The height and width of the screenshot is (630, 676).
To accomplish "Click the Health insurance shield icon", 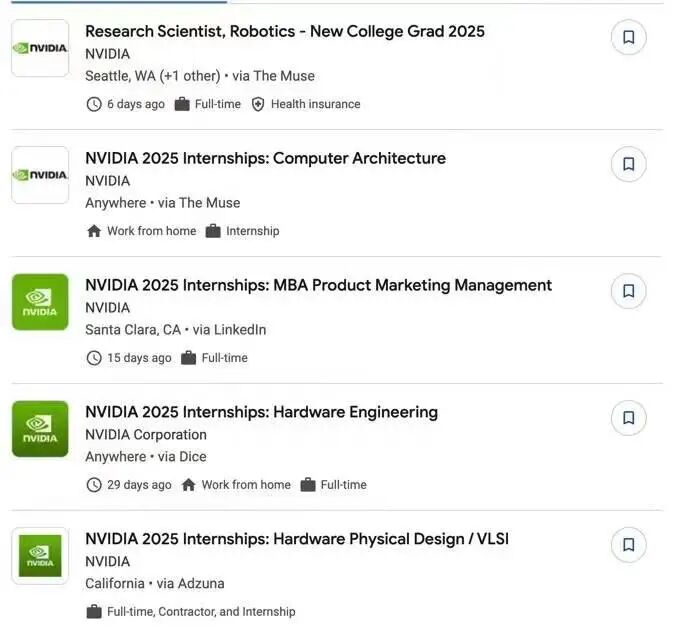I will coord(258,104).
